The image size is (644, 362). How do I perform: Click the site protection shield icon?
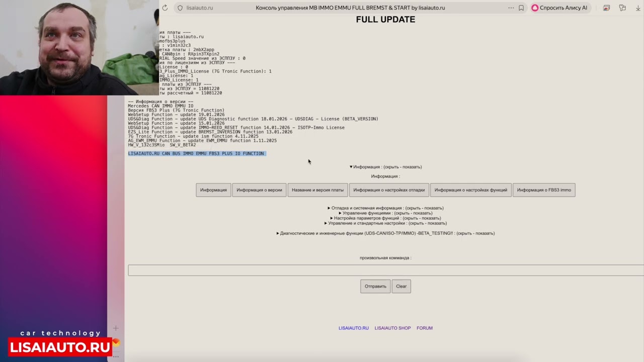tap(180, 8)
